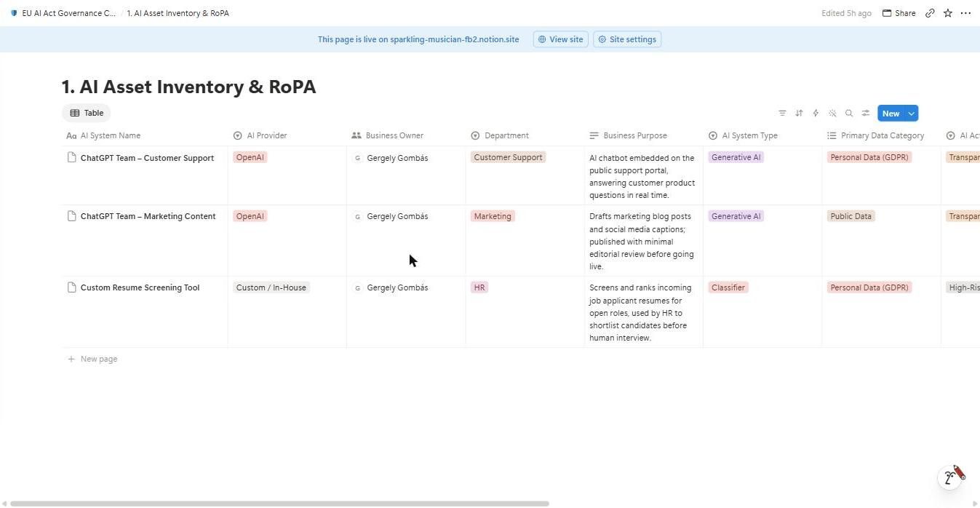Image resolution: width=980 pixels, height=508 pixels.
Task: Follow the sparkling-musician-fb2.notion.site link
Action: click(454, 39)
